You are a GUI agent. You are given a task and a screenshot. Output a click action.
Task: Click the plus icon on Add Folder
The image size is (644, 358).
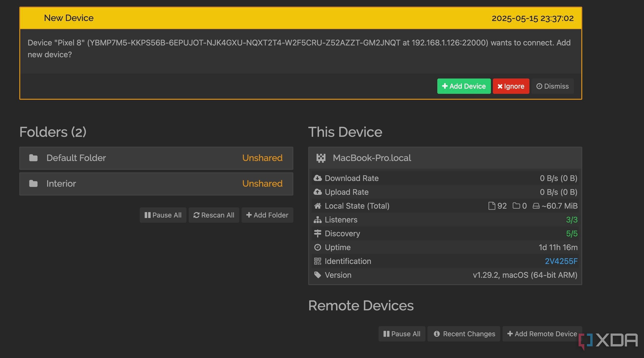click(249, 215)
